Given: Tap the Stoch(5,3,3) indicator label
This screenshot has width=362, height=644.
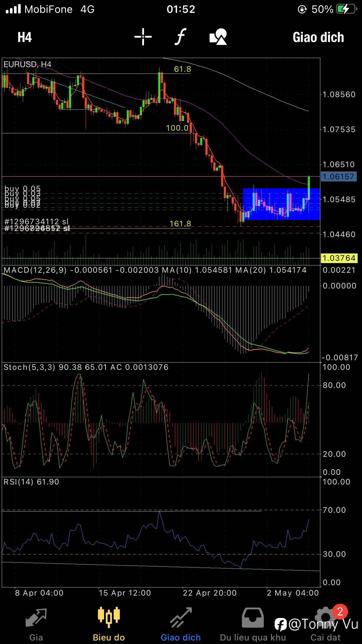Looking at the screenshot, I should pos(29,367).
